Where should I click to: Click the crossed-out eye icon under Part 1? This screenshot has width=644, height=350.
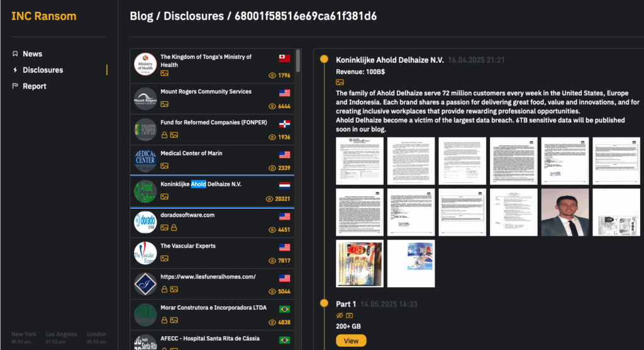point(340,315)
